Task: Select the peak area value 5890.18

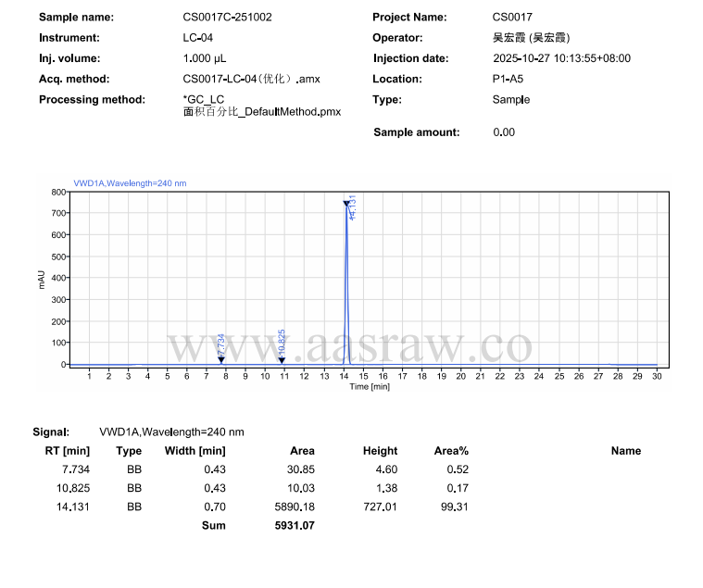Action: pos(295,506)
